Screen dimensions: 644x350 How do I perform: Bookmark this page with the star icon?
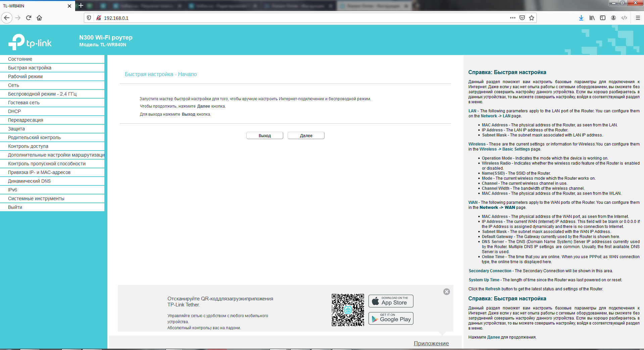pos(532,18)
